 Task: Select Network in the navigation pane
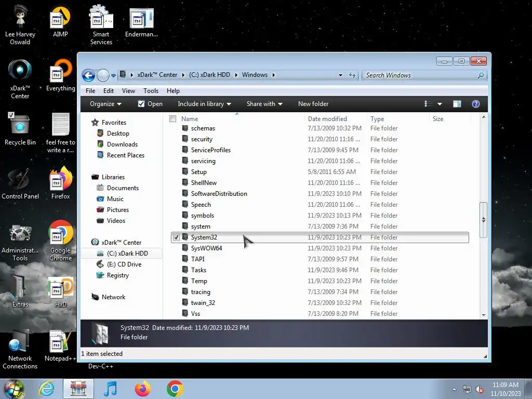(113, 297)
